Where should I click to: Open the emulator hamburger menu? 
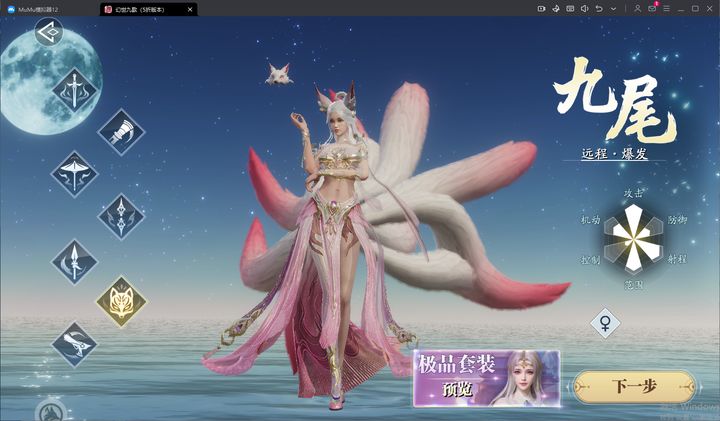click(666, 9)
